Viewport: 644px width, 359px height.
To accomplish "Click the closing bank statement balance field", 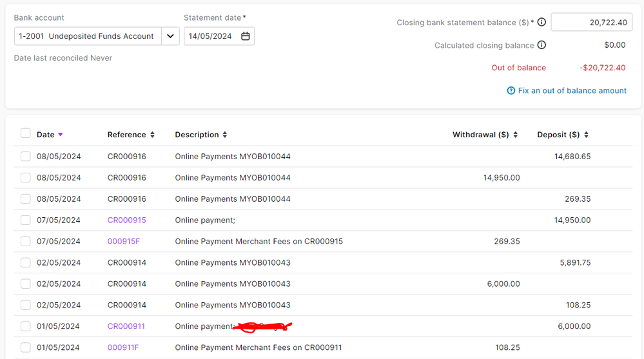I will 591,23.
